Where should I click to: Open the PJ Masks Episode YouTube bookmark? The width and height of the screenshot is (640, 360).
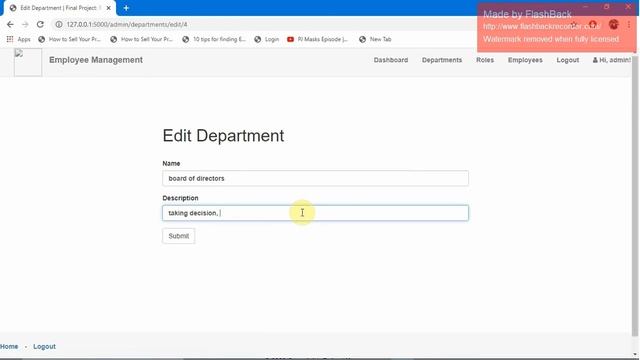click(x=318, y=39)
